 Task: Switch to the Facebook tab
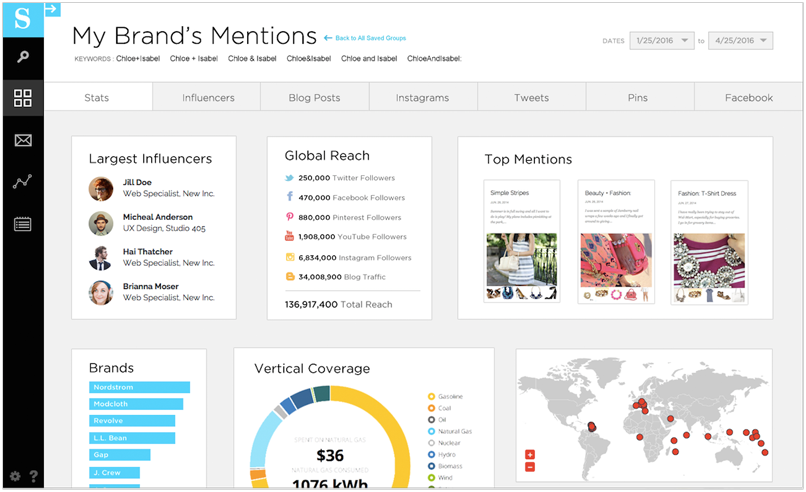[x=748, y=98]
